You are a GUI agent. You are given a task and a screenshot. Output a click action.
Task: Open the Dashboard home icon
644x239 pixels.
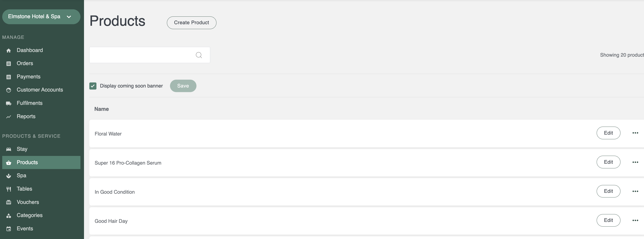pyautogui.click(x=9, y=50)
